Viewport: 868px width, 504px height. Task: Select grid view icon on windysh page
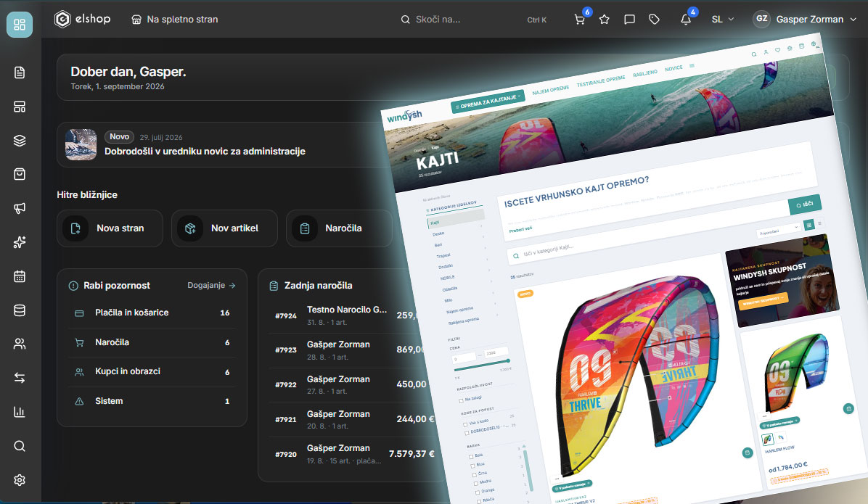tap(808, 225)
